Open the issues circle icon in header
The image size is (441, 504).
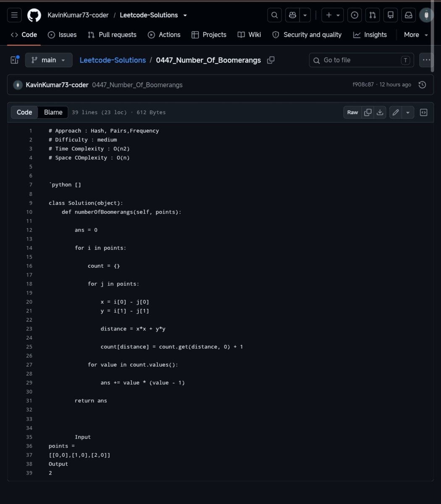(355, 15)
